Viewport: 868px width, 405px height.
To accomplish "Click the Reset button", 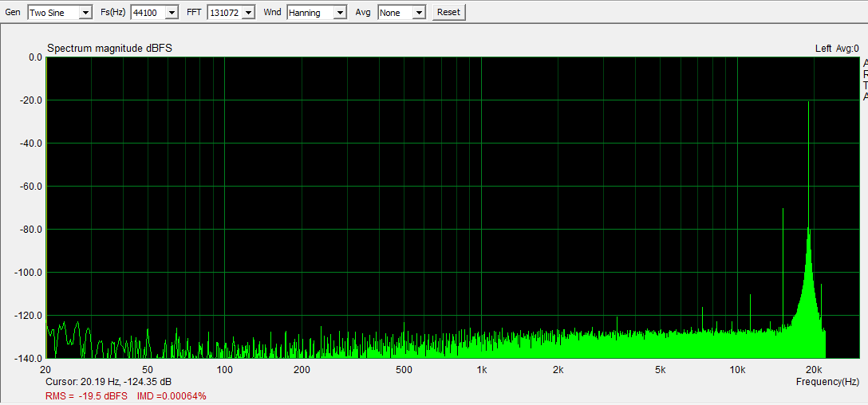I will tap(449, 12).
